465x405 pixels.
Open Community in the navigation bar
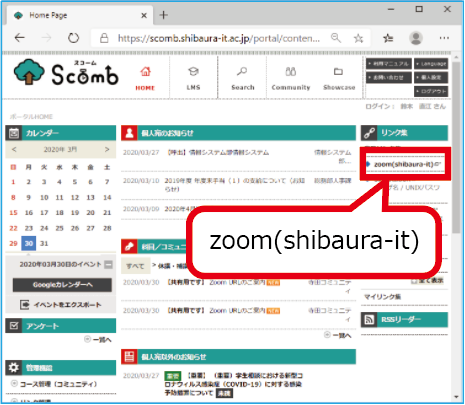(291, 79)
